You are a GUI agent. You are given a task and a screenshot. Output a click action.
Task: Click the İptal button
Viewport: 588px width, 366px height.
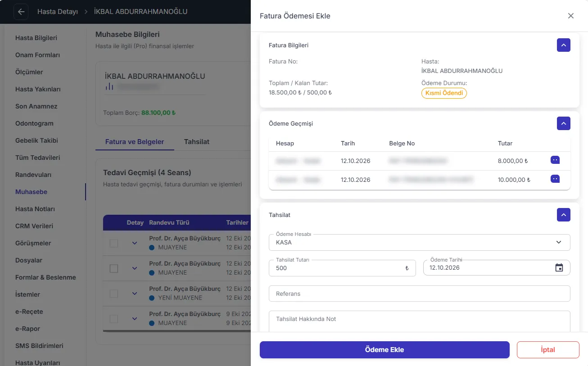548,350
